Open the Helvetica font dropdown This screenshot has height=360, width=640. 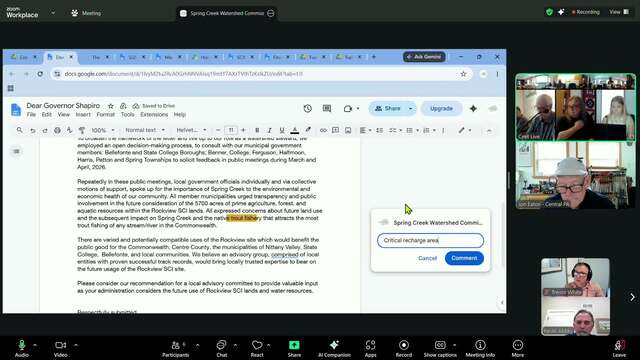click(191, 130)
